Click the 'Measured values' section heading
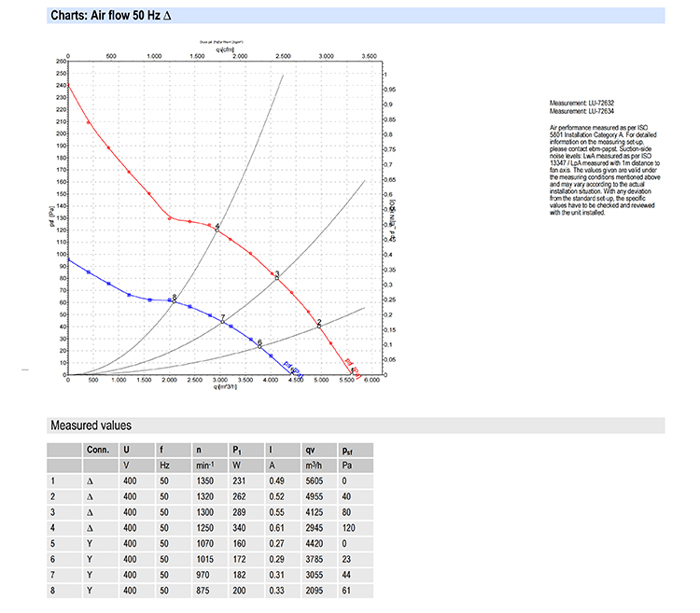 click(x=91, y=425)
